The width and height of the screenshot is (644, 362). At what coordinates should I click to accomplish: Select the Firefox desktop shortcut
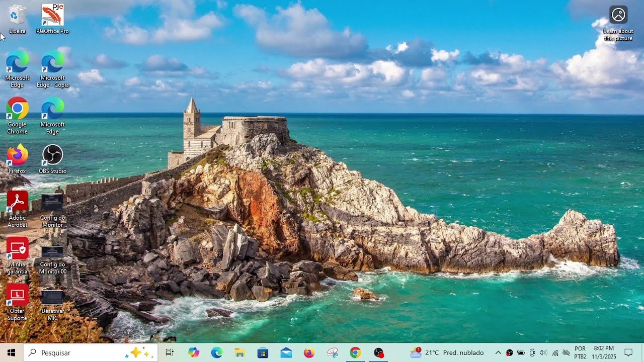(x=17, y=159)
